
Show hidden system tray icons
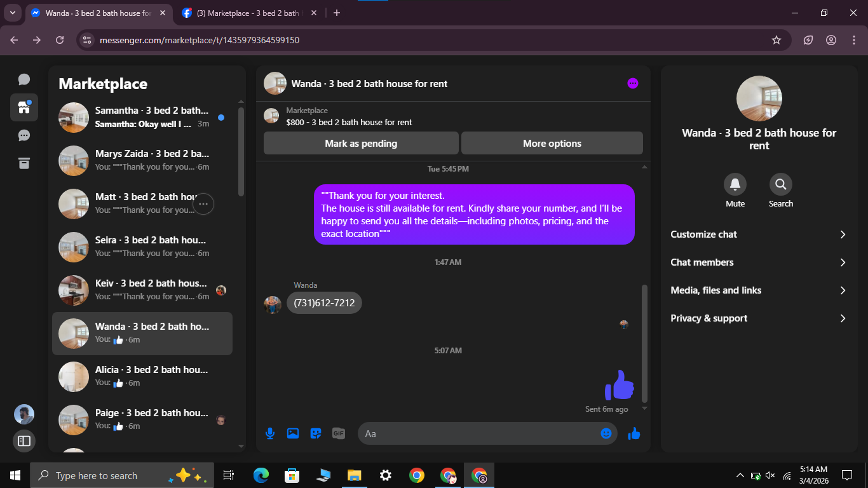pos(740,475)
